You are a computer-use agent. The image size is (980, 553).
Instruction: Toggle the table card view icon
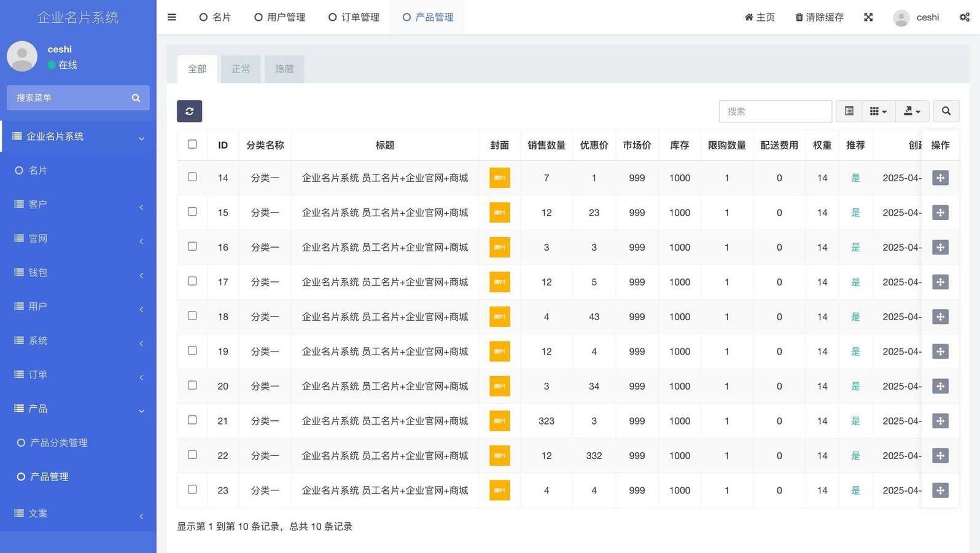click(x=849, y=111)
